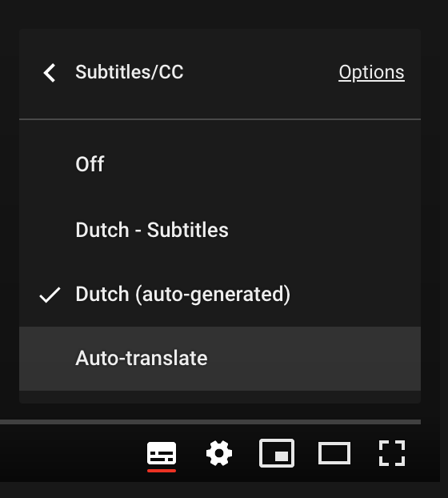
Task: Click the red underline beneath captions icon
Action: 162,471
